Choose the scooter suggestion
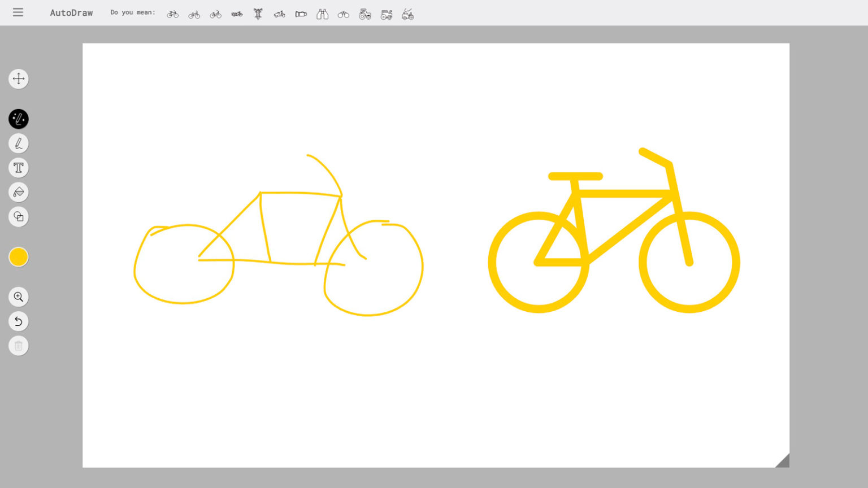Image resolution: width=868 pixels, height=488 pixels. point(280,14)
